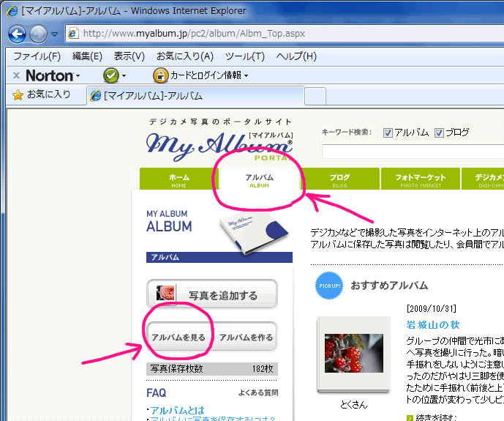Click the favorites star icon
The width and height of the screenshot is (504, 421).
(18, 95)
